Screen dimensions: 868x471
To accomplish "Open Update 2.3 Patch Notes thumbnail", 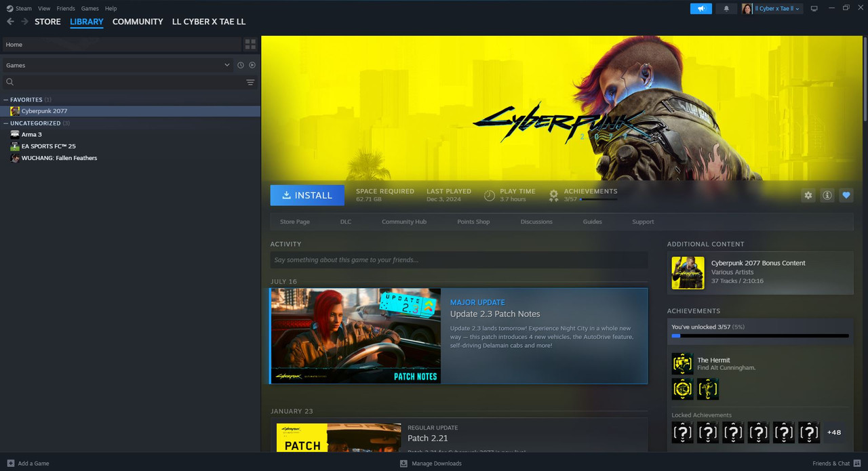I will [x=356, y=336].
